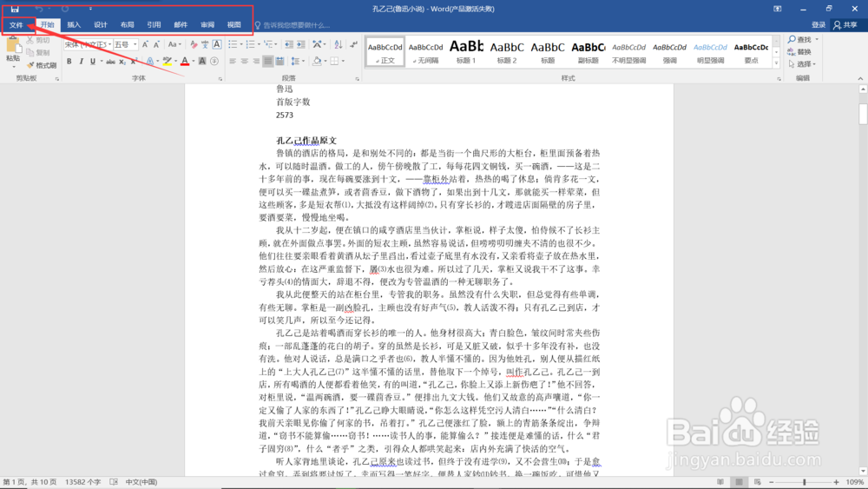The height and width of the screenshot is (489, 868).
Task: Switch to the 插入 tab
Action: 74,25
